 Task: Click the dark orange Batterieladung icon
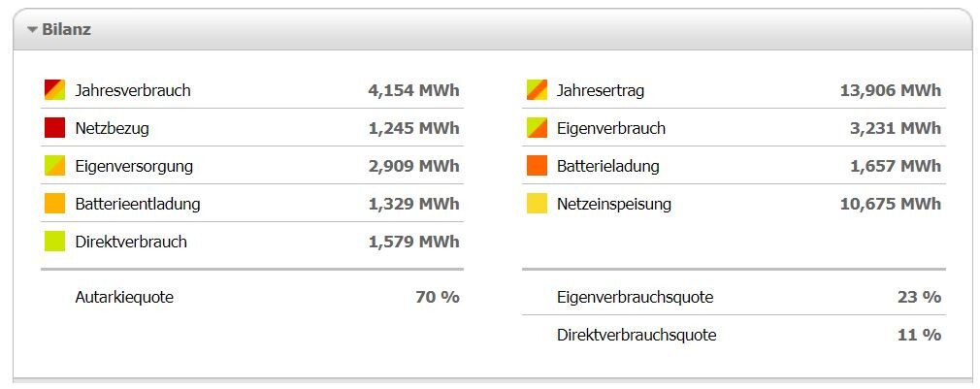(537, 166)
